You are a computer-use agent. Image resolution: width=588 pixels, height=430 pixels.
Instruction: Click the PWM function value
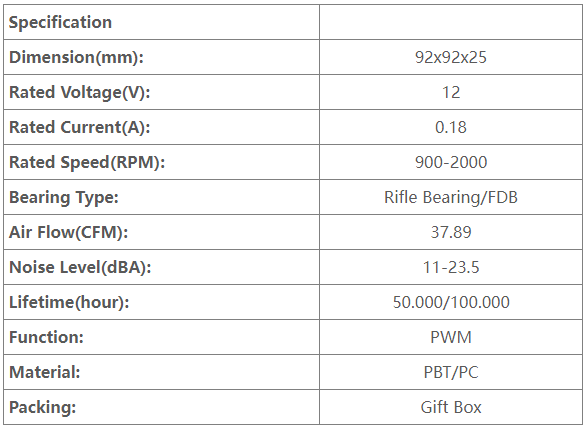coord(451,337)
